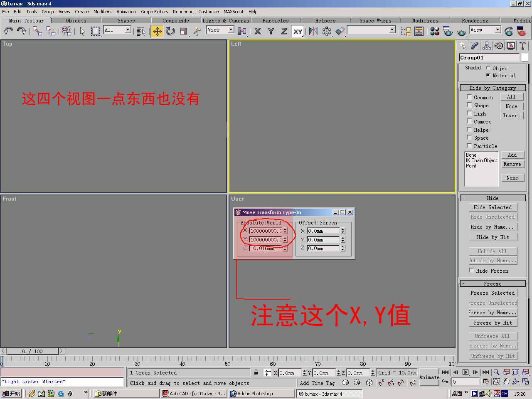Open Select by Name list icon
The image size is (532, 399).
pos(141,31)
